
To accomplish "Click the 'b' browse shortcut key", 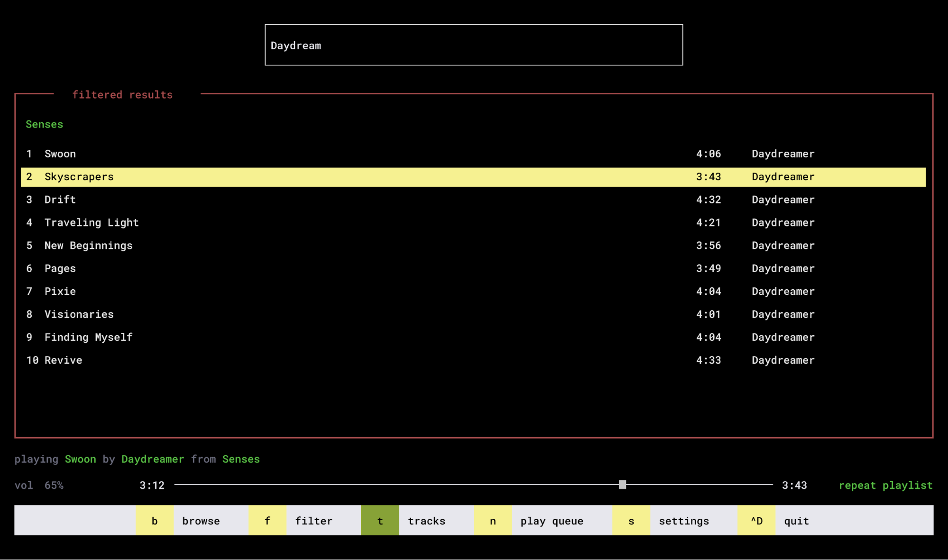I will tap(154, 521).
